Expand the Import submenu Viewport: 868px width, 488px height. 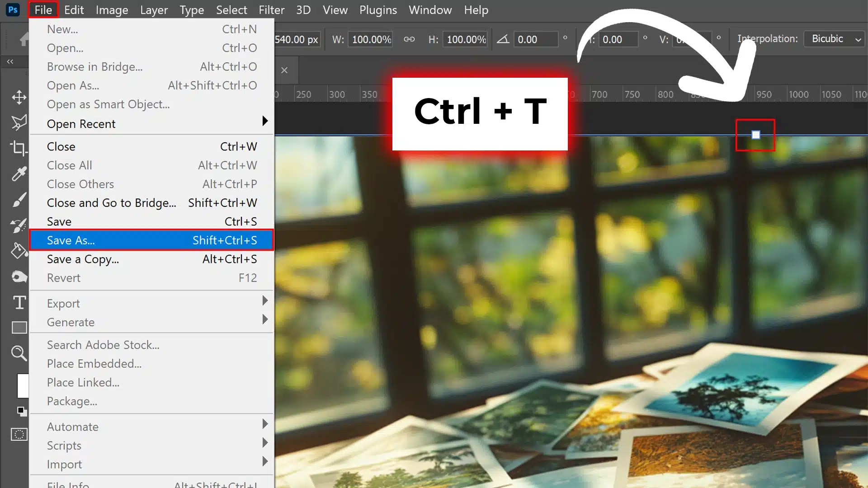151,464
